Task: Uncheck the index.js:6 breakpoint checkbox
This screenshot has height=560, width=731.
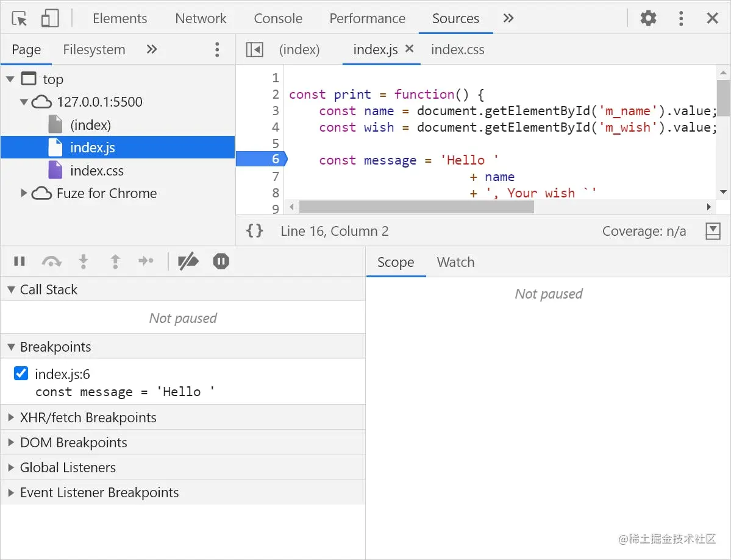Action: 21,373
